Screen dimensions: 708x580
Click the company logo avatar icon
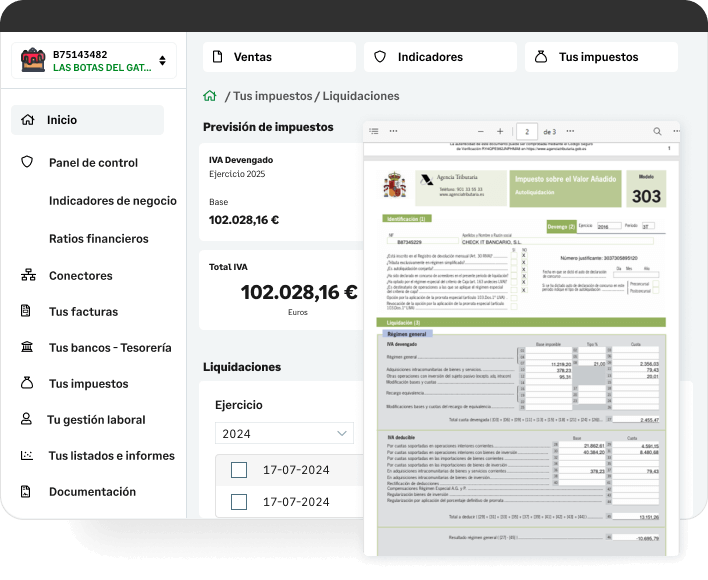[x=33, y=60]
